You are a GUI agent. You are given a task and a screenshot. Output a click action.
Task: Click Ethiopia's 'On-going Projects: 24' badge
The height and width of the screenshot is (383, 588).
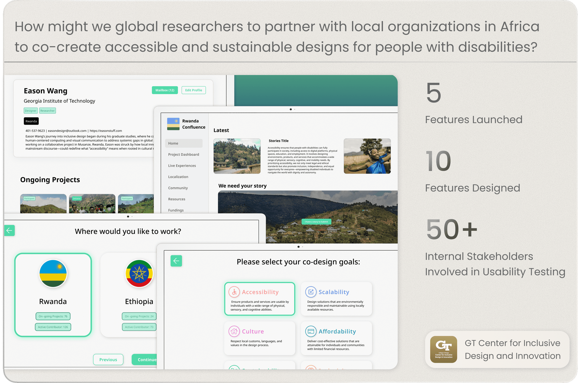pyautogui.click(x=139, y=316)
